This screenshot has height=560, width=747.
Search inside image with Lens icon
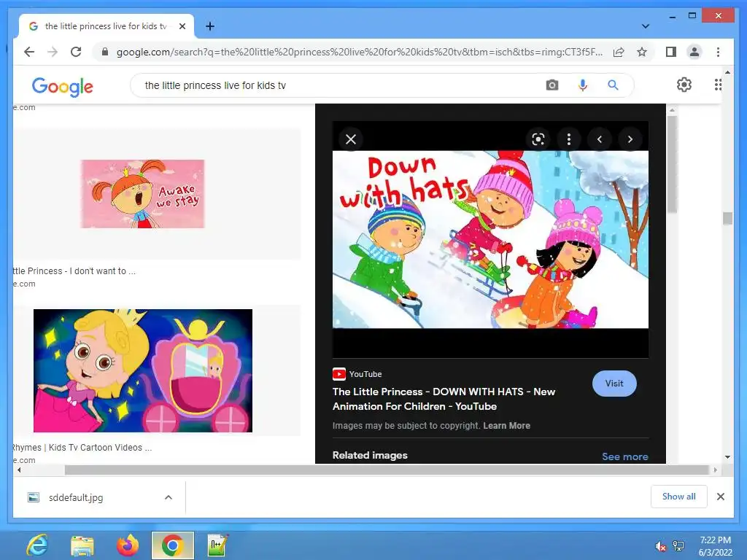coord(538,139)
